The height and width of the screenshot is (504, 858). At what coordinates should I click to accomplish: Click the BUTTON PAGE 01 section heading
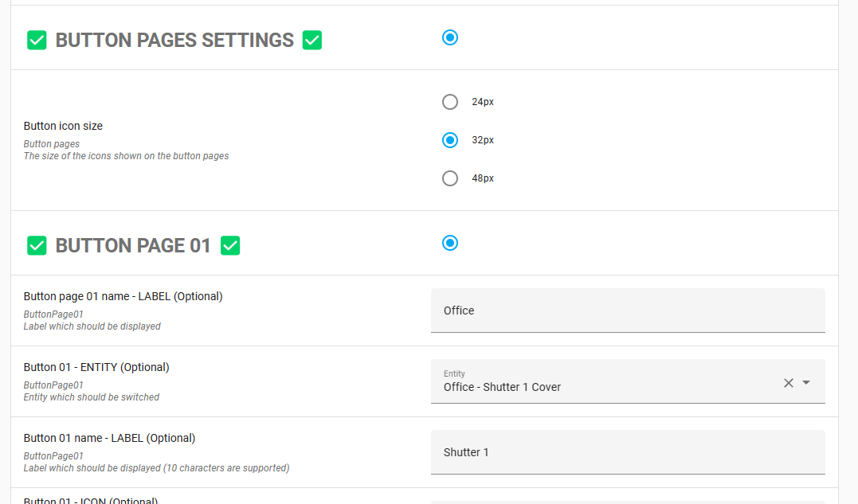133,245
